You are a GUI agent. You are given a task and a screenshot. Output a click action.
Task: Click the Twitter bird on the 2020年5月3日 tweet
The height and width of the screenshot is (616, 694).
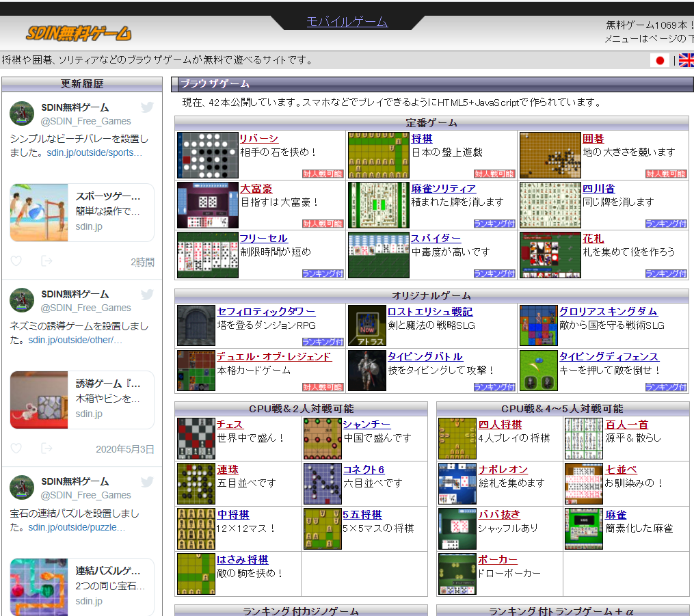(x=148, y=294)
